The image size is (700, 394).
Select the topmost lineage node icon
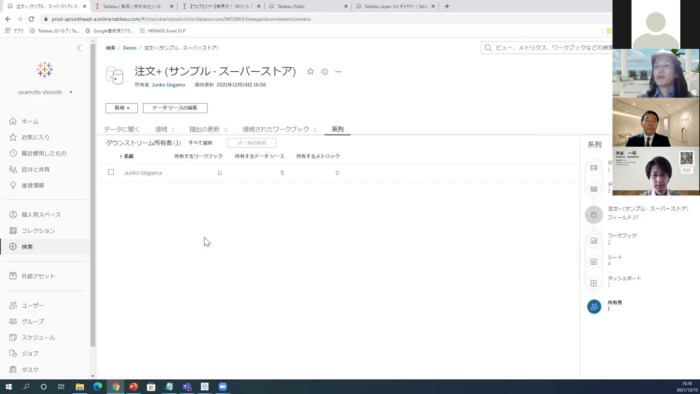tap(594, 168)
